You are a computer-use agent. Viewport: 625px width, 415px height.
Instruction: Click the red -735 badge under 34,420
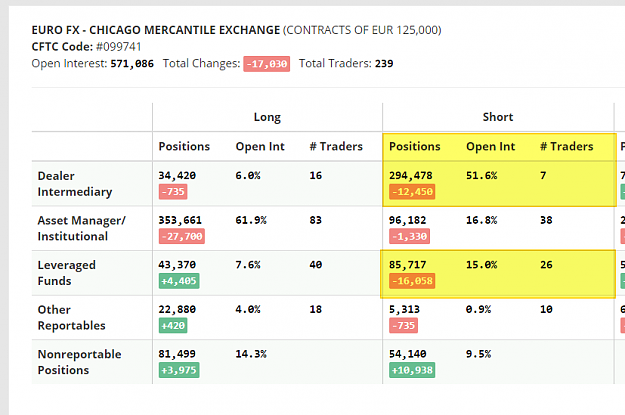pos(173,192)
